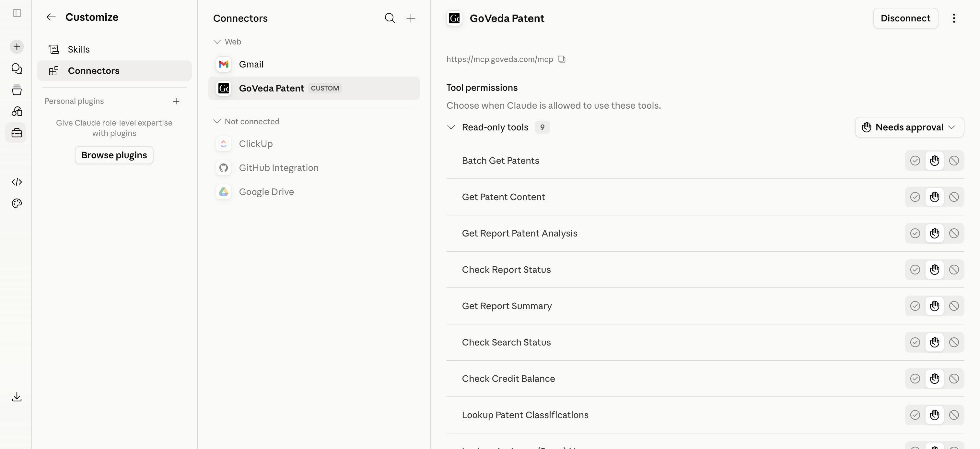Click the GoVeda Patent header logo

(454, 18)
